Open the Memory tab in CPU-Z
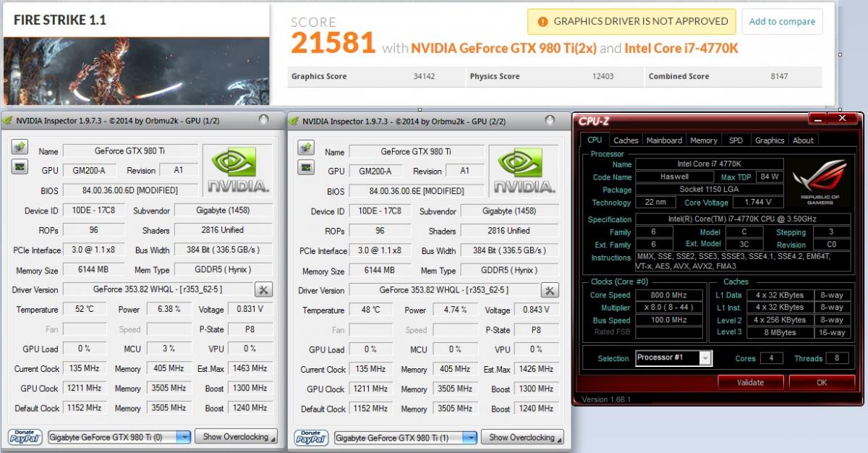 tap(703, 140)
